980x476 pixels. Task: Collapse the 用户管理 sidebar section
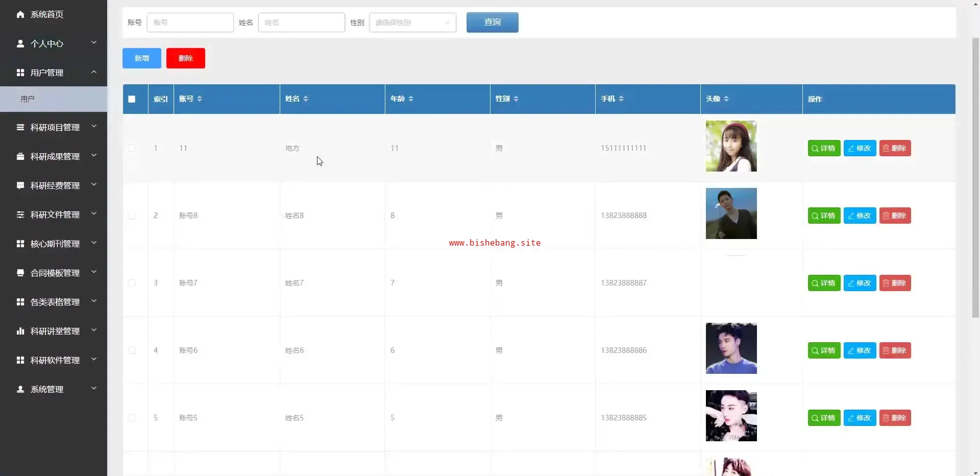pyautogui.click(x=55, y=73)
